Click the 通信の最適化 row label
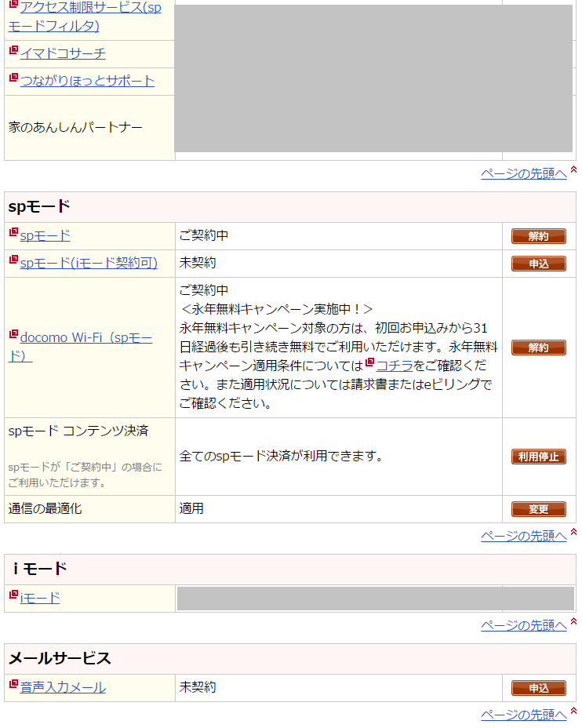Viewport: 582px width, 728px height. [x=45, y=509]
